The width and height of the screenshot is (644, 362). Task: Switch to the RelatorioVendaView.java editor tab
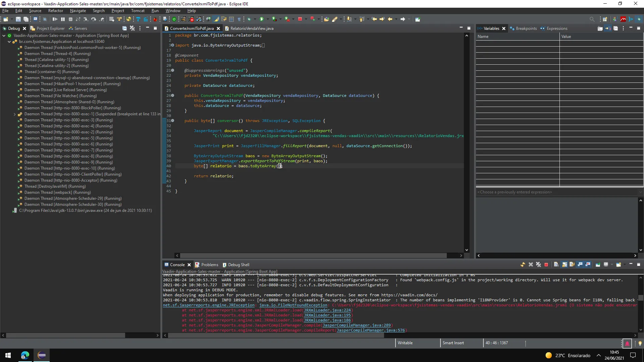click(252, 28)
